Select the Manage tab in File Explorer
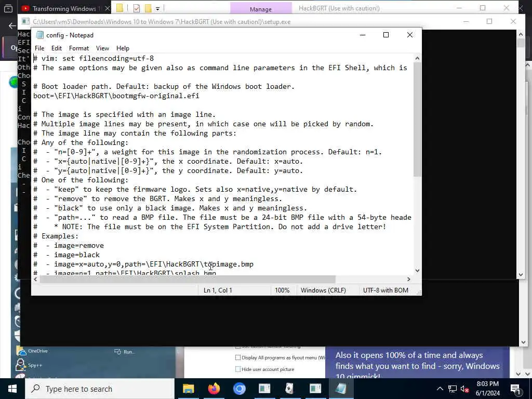The width and height of the screenshot is (532, 399). click(x=261, y=9)
